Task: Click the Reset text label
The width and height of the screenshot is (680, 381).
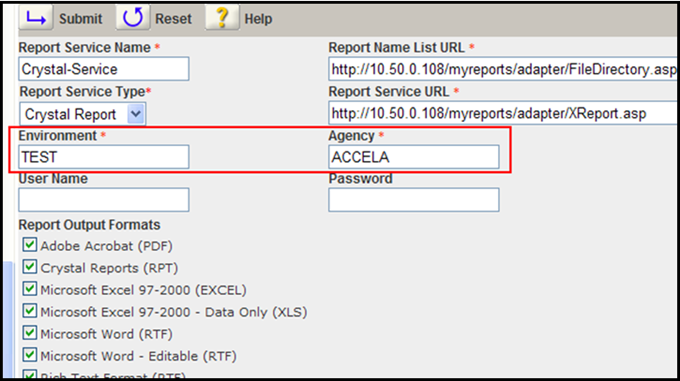Action: [173, 19]
